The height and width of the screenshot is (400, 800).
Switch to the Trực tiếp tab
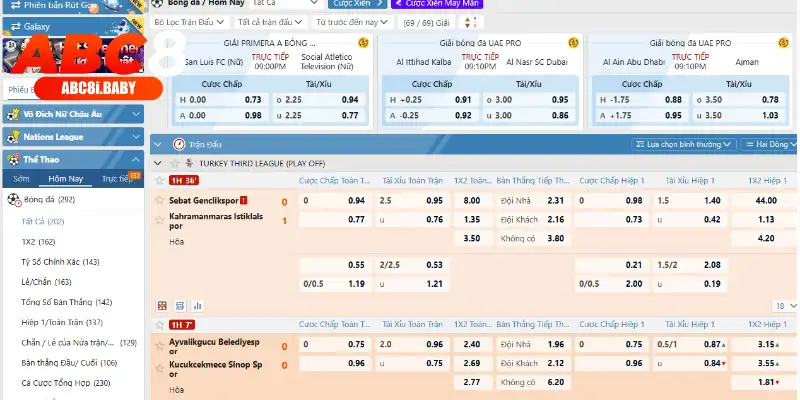click(x=118, y=179)
